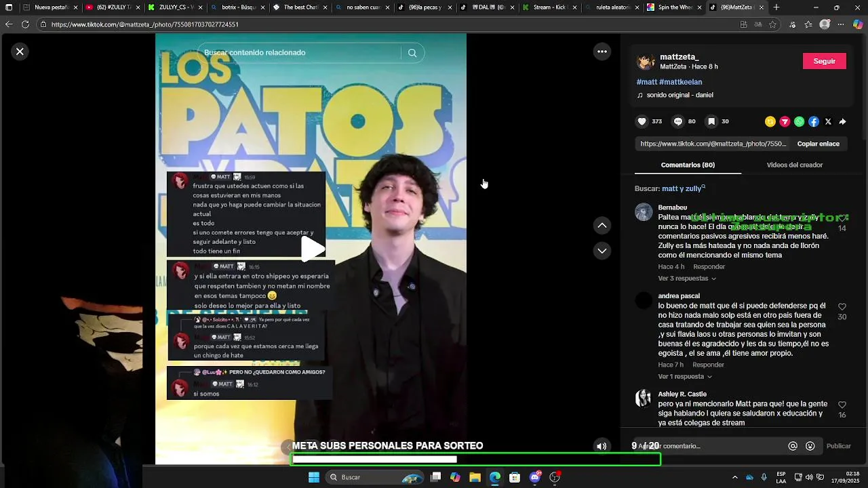Open the #mattkeelan hashtag link

click(680, 82)
